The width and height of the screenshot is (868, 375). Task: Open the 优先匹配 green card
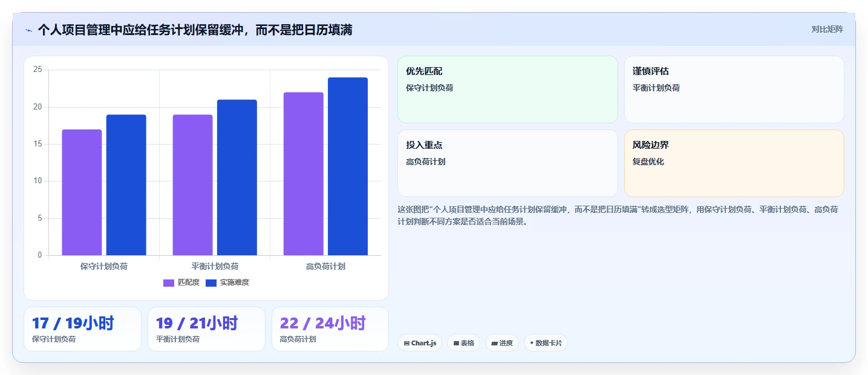507,90
